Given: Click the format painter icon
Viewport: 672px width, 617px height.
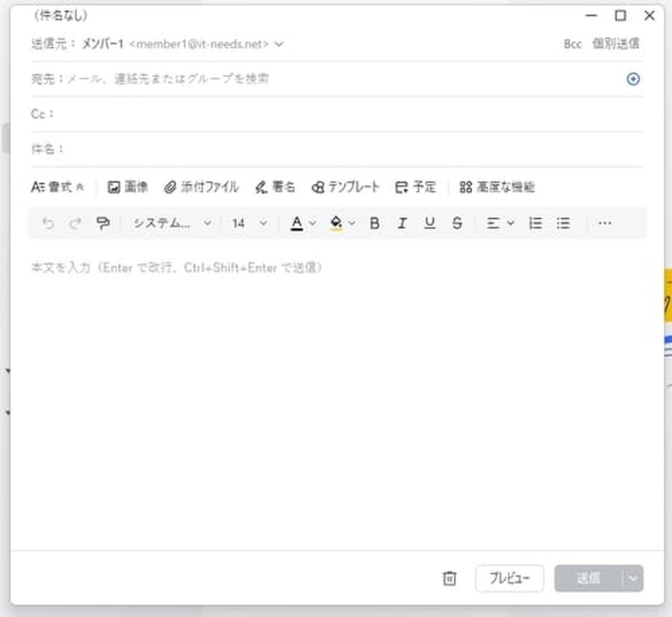Looking at the screenshot, I should tap(103, 223).
